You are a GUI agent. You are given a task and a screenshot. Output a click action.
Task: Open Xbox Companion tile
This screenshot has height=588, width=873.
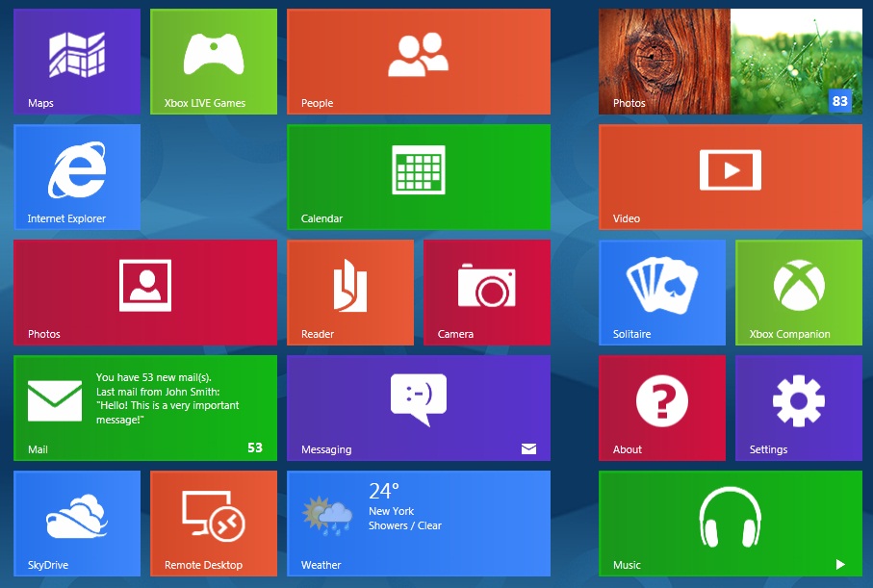click(x=799, y=293)
